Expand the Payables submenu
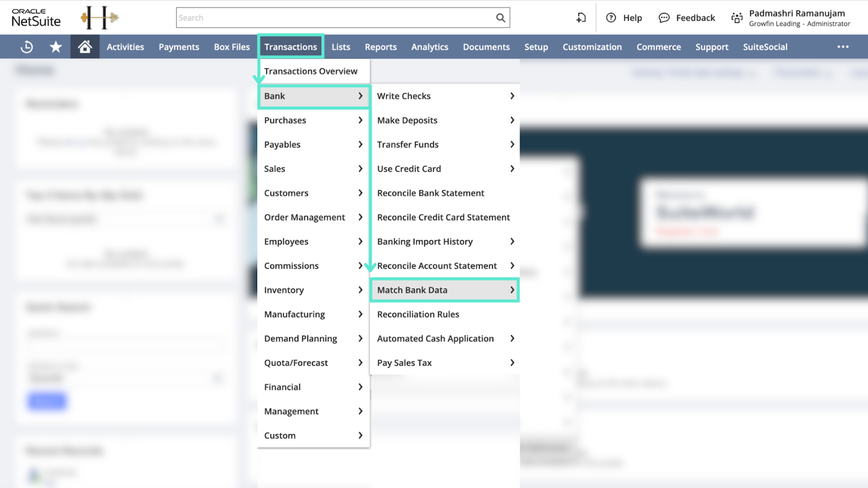This screenshot has height=488, width=868. pyautogui.click(x=314, y=145)
